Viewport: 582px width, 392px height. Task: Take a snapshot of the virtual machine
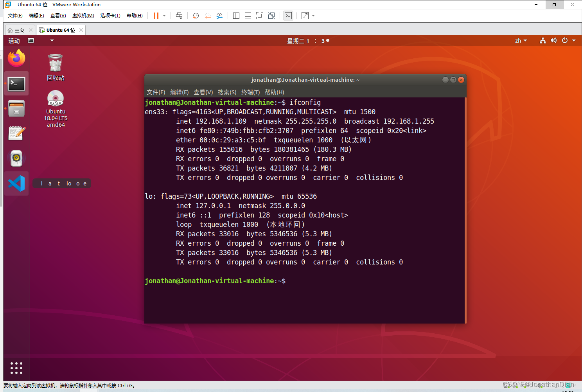click(x=196, y=16)
